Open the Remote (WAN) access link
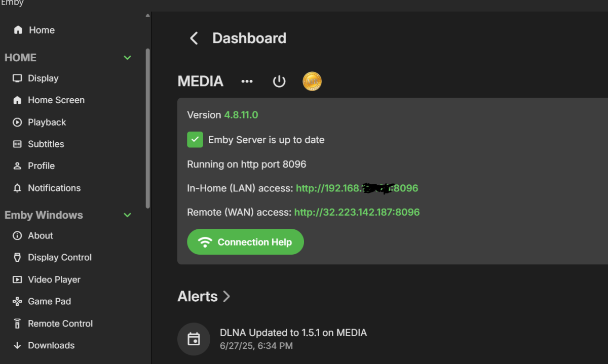Image resolution: width=608 pixels, height=364 pixels. point(357,212)
